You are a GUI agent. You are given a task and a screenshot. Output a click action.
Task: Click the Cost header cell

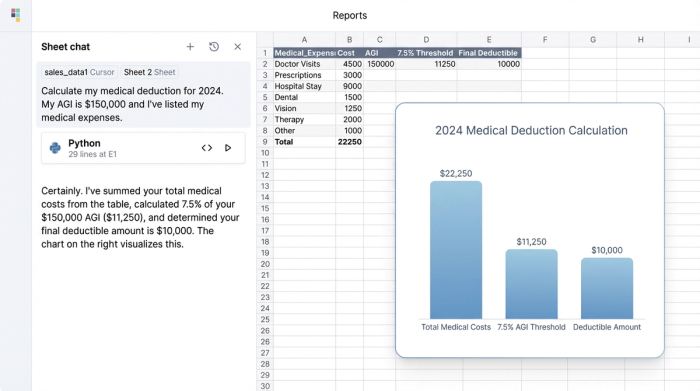[x=350, y=53]
